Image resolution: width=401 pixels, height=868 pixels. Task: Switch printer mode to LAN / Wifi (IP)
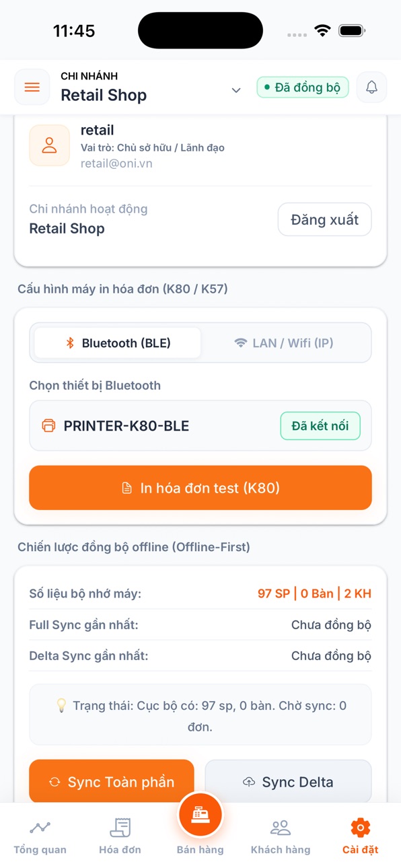pos(284,343)
